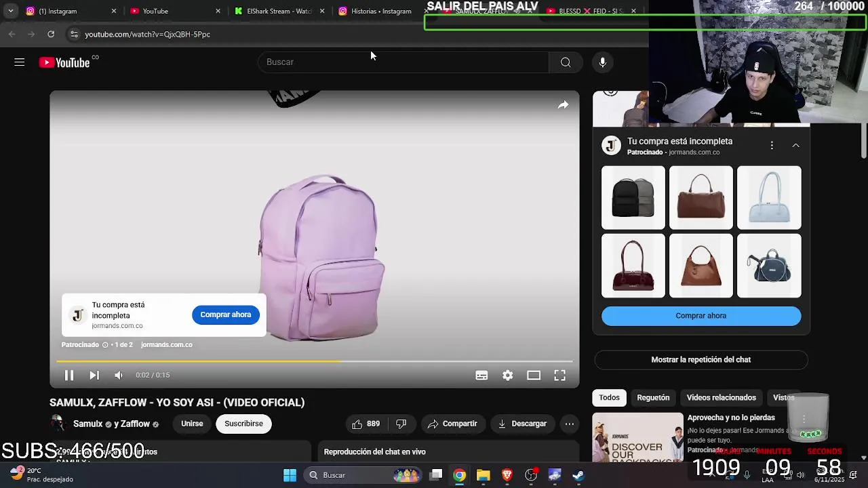This screenshot has width=868, height=488.
Task: Open Steam from taskbar
Action: 578,475
